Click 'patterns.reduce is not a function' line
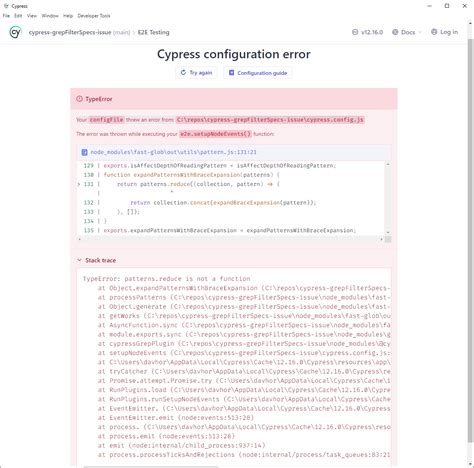The image size is (474, 468). tap(166, 279)
